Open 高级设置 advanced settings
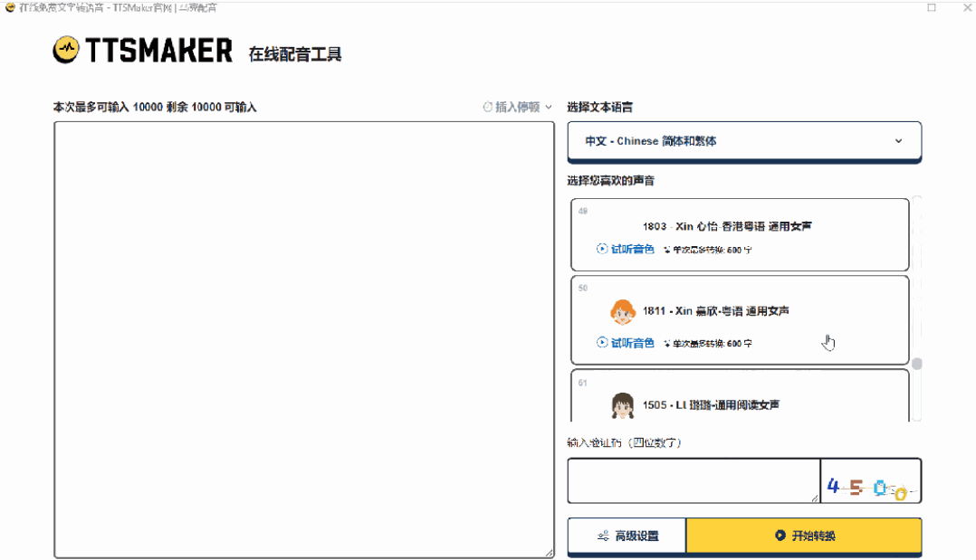Viewport: 976px width, 560px height. [x=627, y=536]
